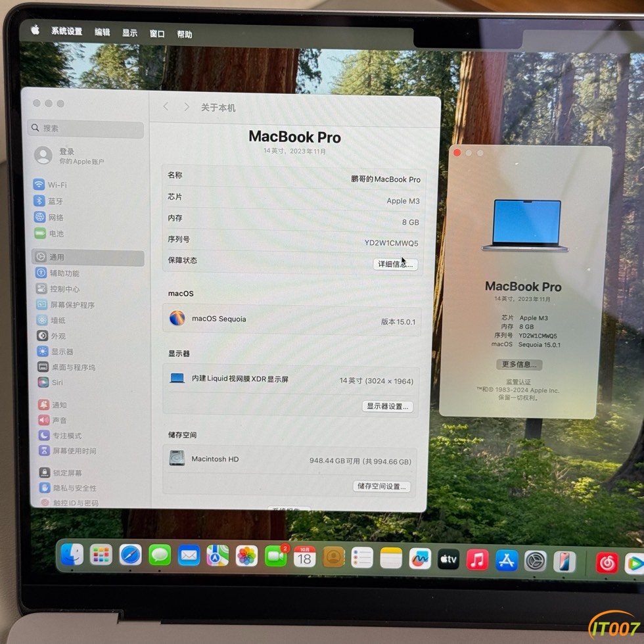Open Siri settings

click(50, 382)
